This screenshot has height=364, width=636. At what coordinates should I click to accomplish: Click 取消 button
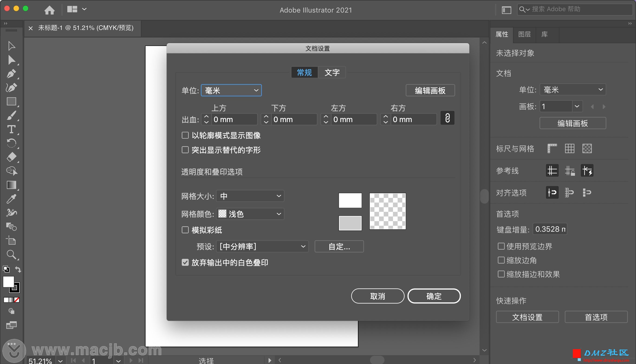click(x=378, y=296)
